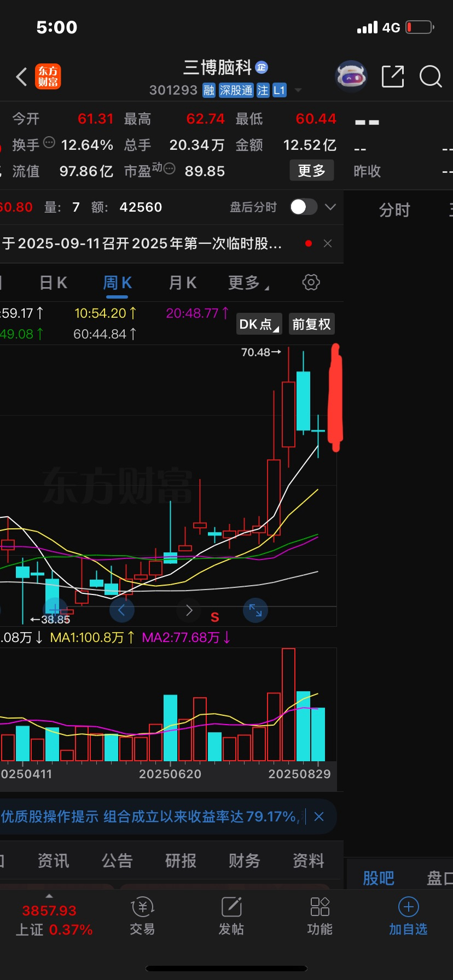The image size is (453, 980).
Task: Tap the info icon next to 市盈动
Action: point(170,168)
